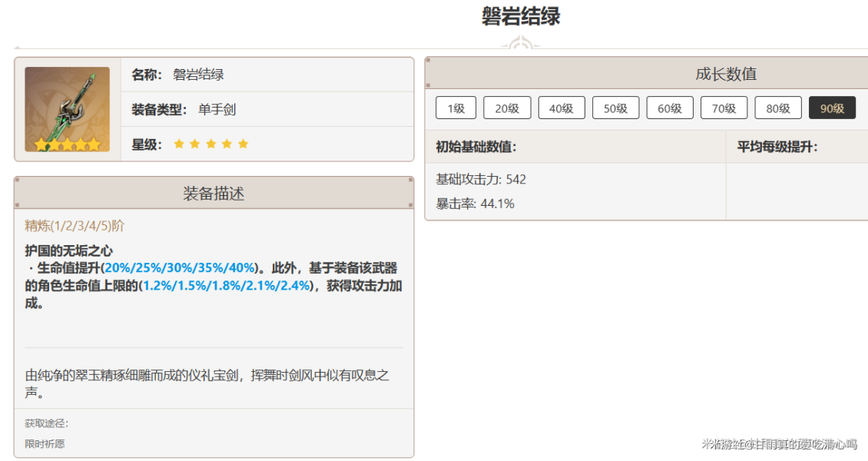Viewport: 868px width, 461px height.
Task: Click the 装备描述 panel header
Action: click(x=214, y=194)
